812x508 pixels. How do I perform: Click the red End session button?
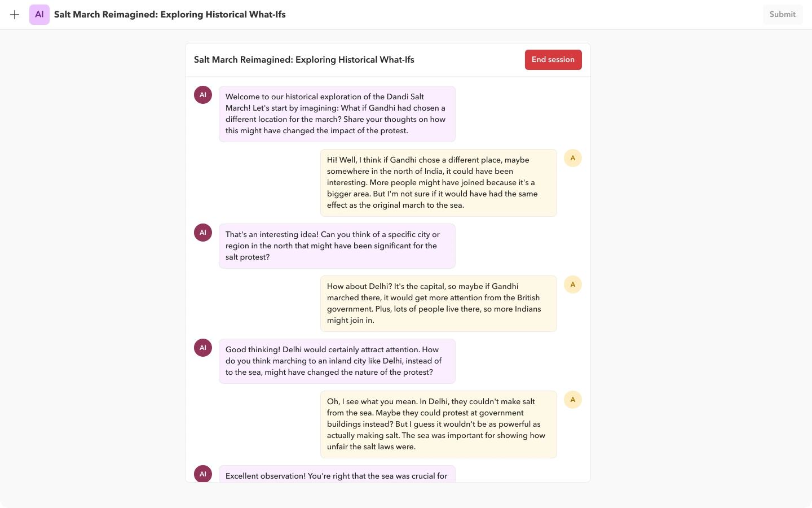click(553, 60)
